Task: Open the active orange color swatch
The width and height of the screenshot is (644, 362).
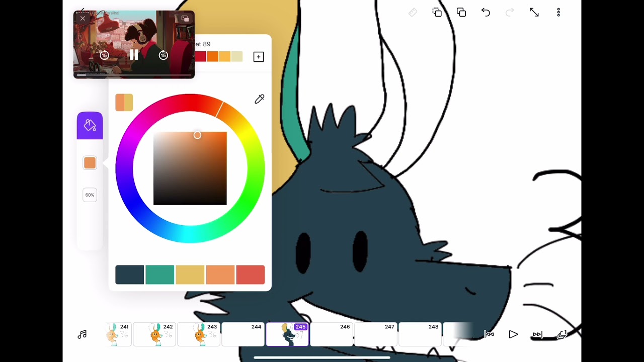Action: point(90,163)
